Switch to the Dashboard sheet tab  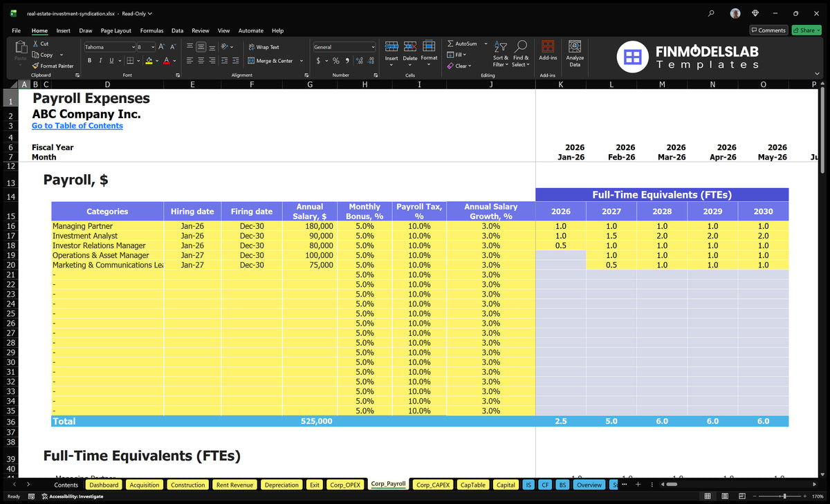104,485
